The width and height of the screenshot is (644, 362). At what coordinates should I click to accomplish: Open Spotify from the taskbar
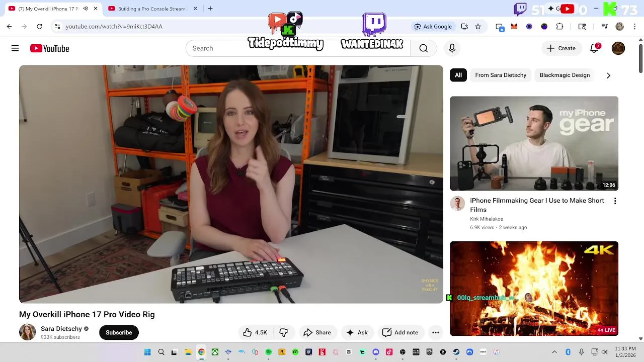pos(268,352)
